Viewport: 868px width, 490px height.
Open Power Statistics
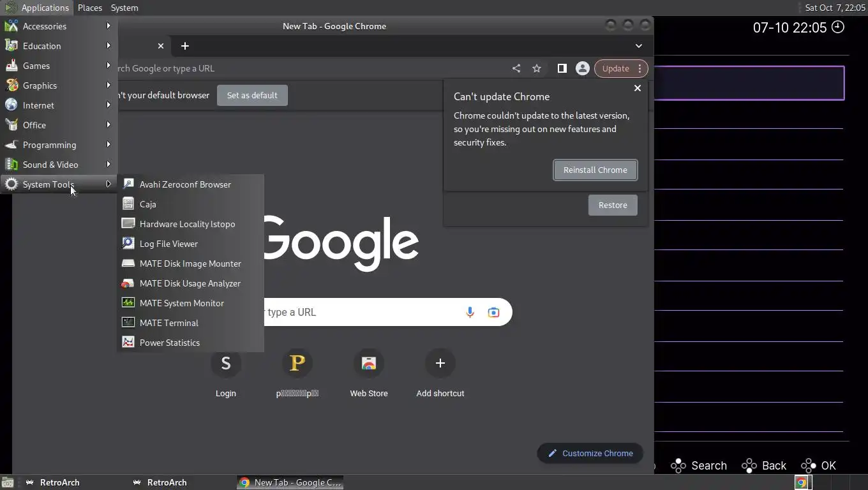190,343
